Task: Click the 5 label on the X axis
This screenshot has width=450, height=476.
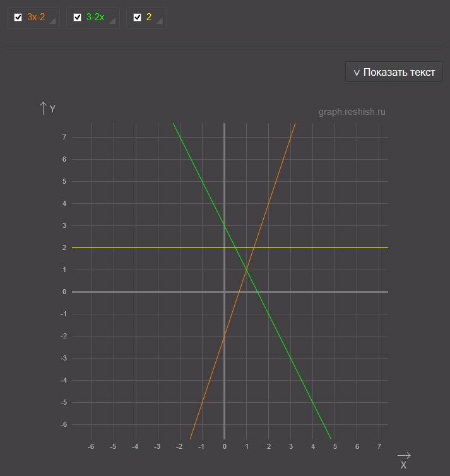Action: tap(335, 446)
